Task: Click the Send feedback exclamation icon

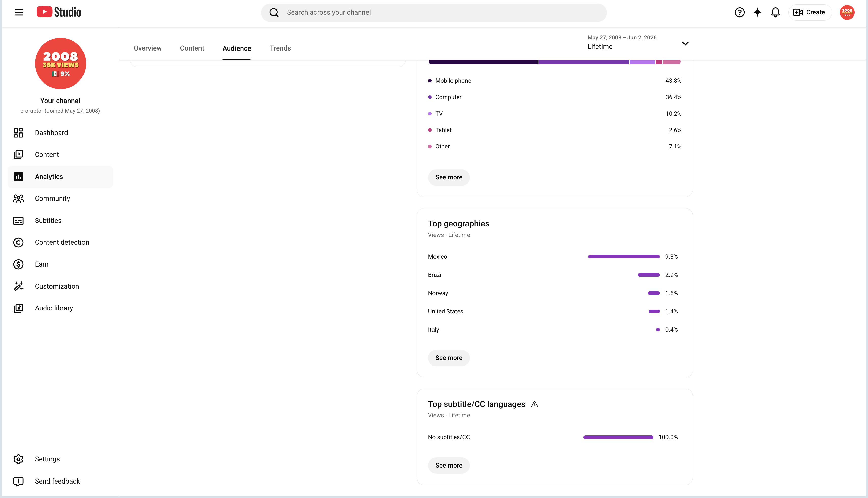Action: coord(19,481)
